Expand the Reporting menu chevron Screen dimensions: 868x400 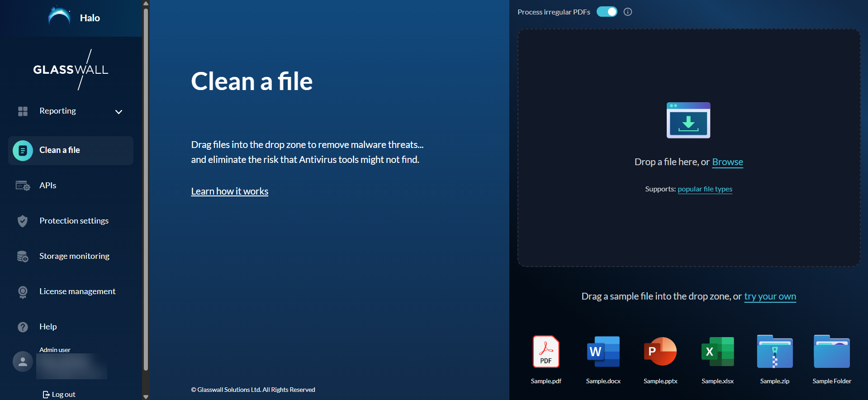(119, 112)
